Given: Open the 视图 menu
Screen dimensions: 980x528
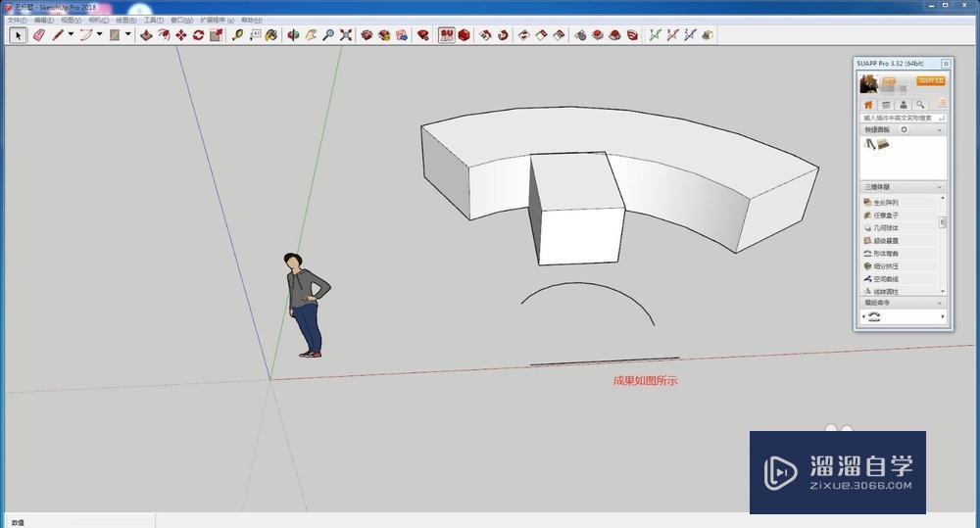Looking at the screenshot, I should [72, 20].
